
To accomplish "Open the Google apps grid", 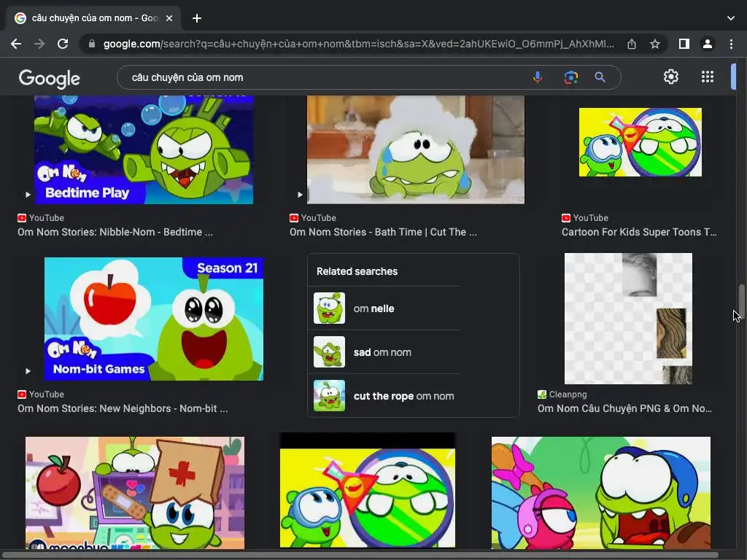I will (708, 77).
